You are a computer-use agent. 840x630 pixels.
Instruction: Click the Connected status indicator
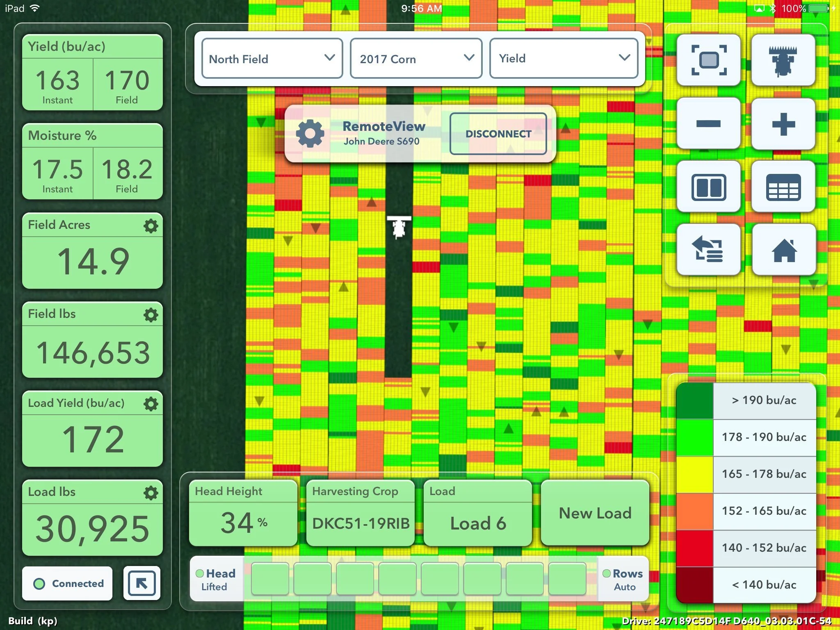click(x=67, y=583)
